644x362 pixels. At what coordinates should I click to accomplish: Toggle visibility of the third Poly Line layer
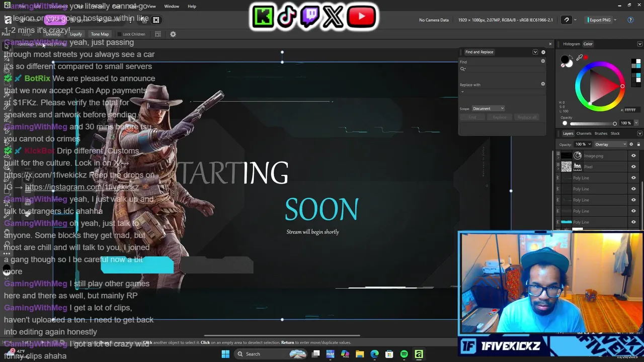pos(633,200)
